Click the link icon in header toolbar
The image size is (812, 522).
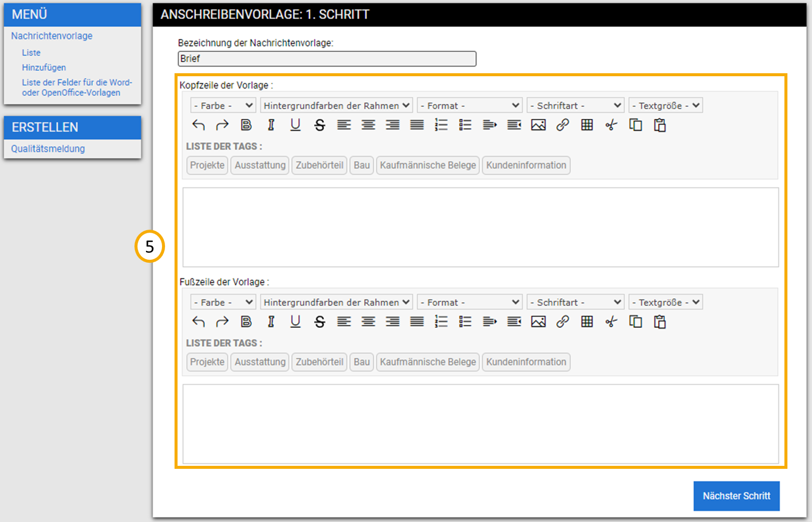pyautogui.click(x=563, y=125)
